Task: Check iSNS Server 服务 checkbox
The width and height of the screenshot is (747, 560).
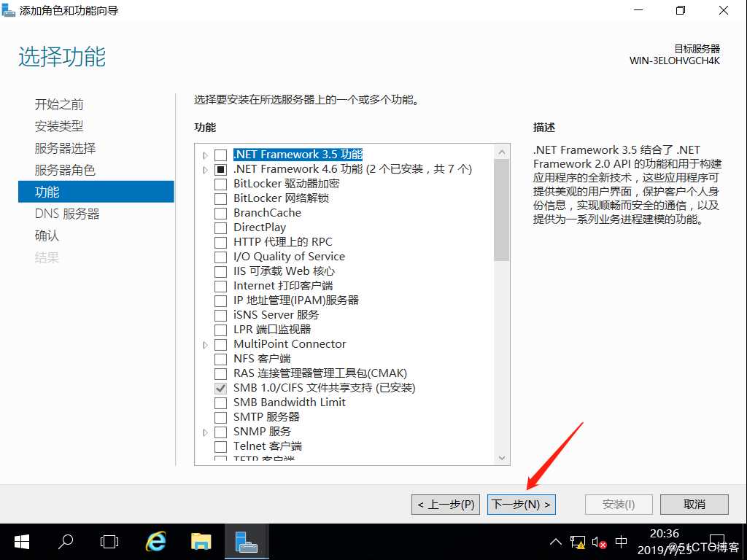Action: click(x=220, y=315)
